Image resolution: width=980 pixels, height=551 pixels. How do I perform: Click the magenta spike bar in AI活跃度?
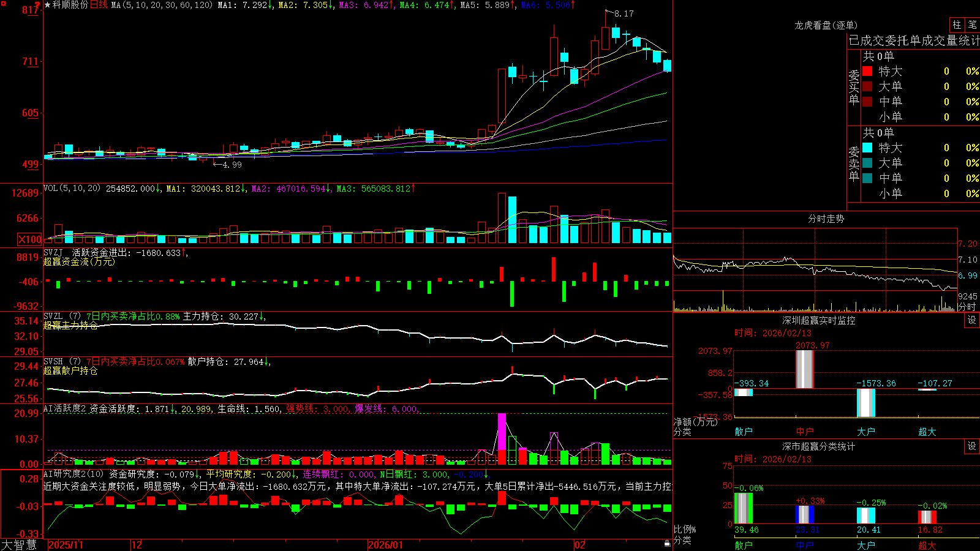click(502, 432)
